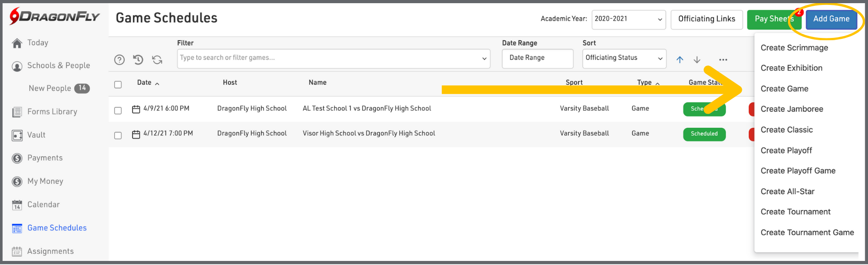Screen dimensions: 868x265
Task: Expand the filter games dropdown arrow
Action: tap(484, 59)
